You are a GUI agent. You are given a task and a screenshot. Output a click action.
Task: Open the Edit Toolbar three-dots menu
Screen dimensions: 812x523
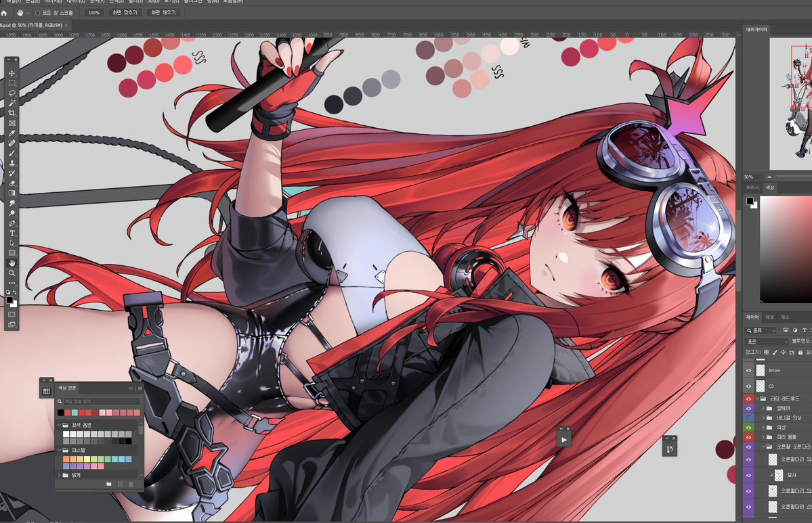(12, 283)
